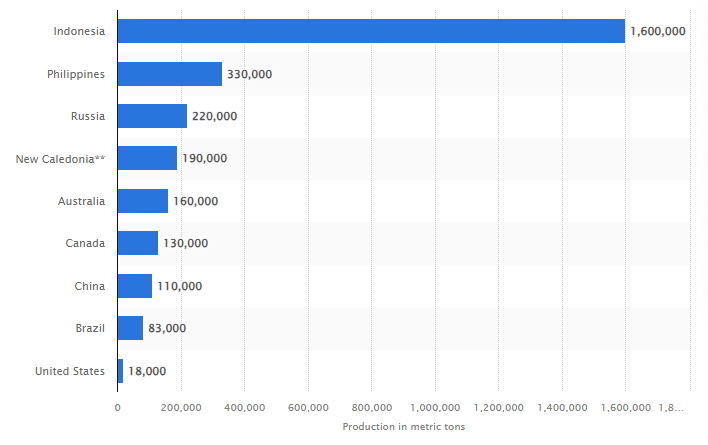
Task: Click the 330,000 data label
Action: (x=249, y=74)
